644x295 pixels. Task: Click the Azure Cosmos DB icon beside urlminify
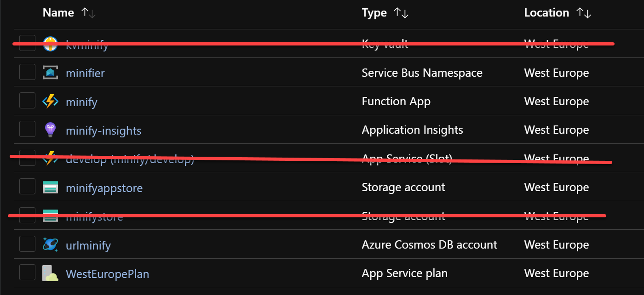50,244
